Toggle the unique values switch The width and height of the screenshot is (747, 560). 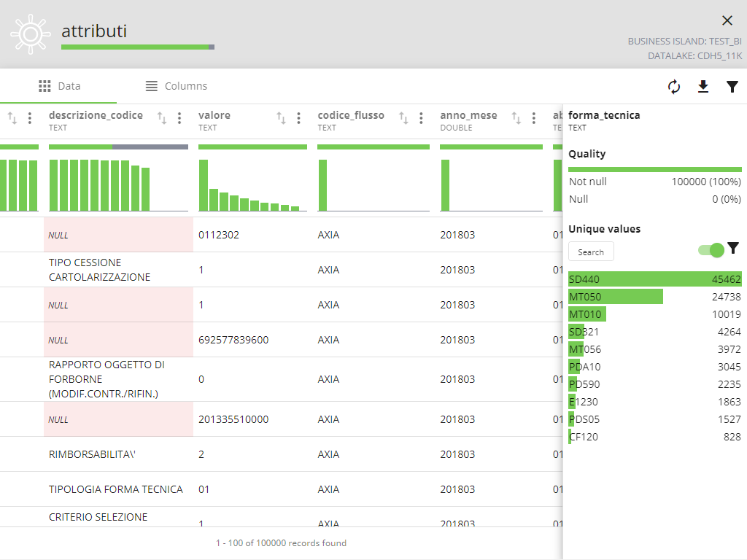pos(711,250)
